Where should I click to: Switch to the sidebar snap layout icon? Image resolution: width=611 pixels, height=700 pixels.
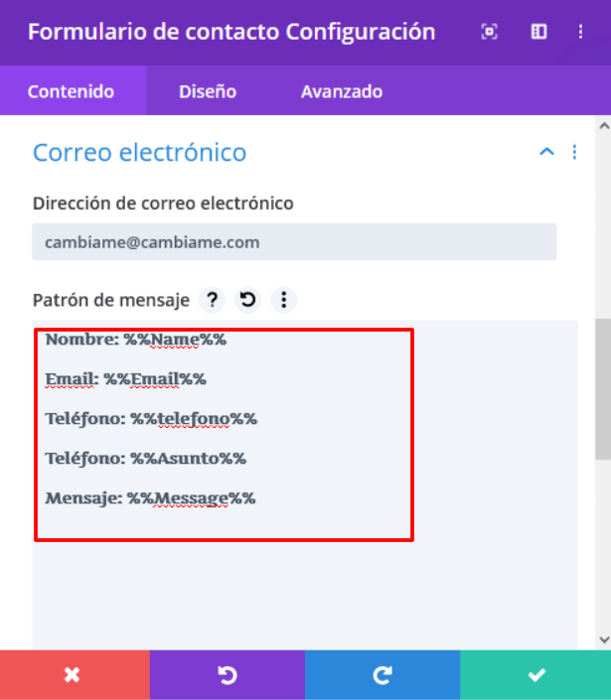538,32
